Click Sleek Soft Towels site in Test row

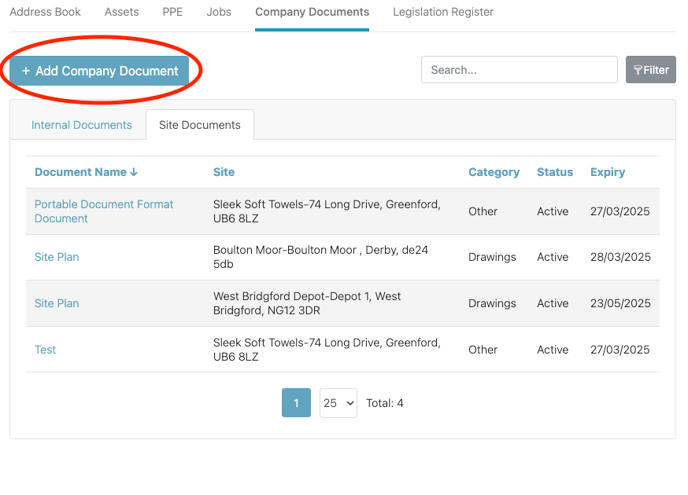click(327, 350)
